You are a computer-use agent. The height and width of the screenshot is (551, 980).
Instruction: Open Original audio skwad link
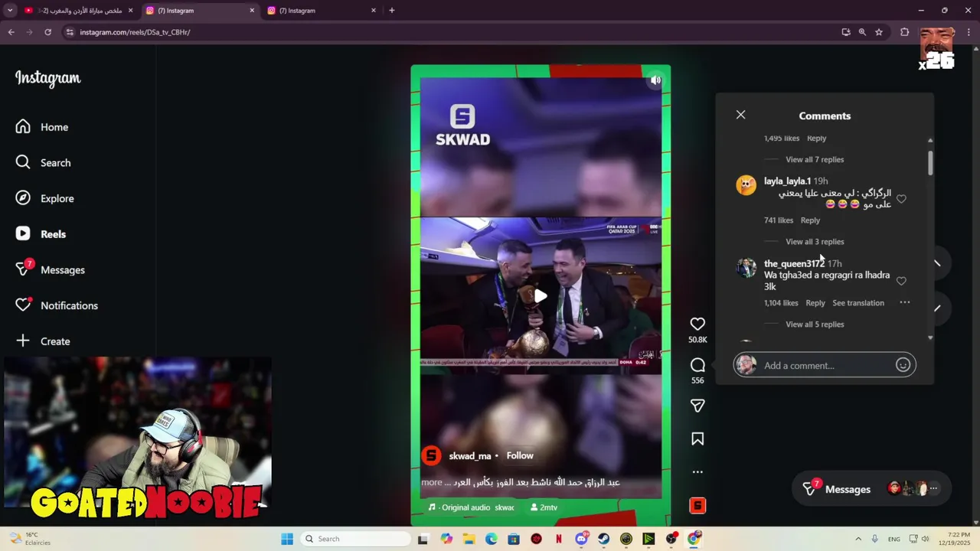tap(472, 507)
